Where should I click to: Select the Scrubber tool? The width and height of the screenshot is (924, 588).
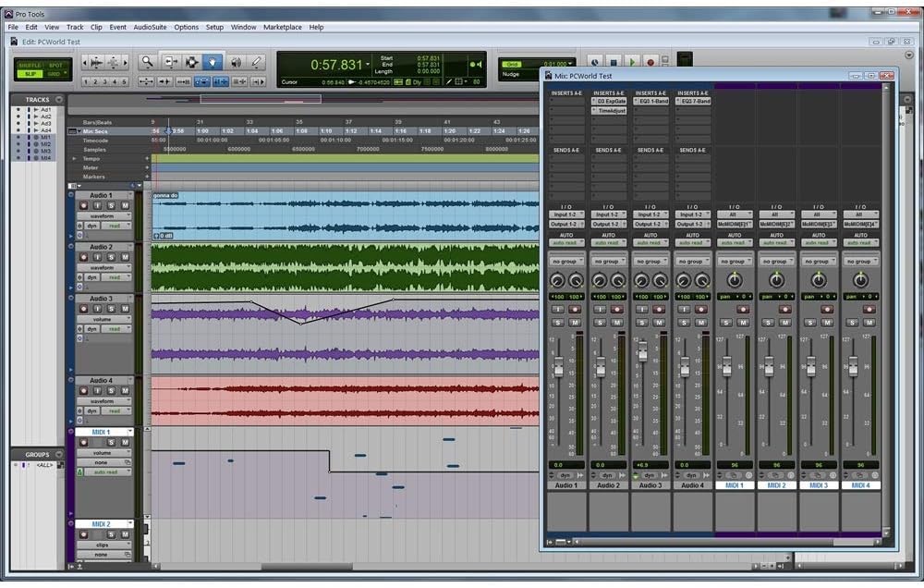237,61
